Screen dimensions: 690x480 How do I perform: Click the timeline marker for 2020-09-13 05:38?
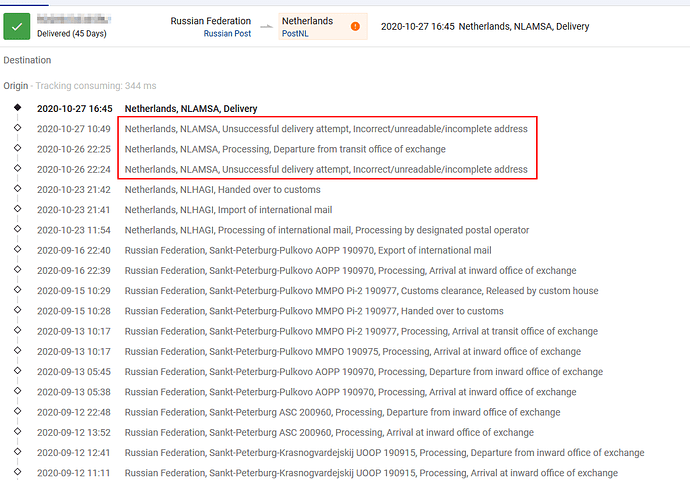[18, 391]
